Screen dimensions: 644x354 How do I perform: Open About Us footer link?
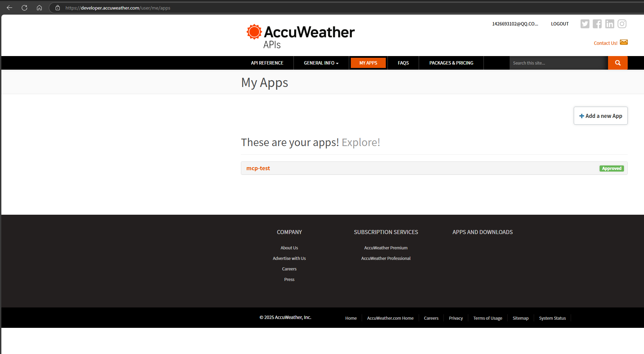[289, 248]
